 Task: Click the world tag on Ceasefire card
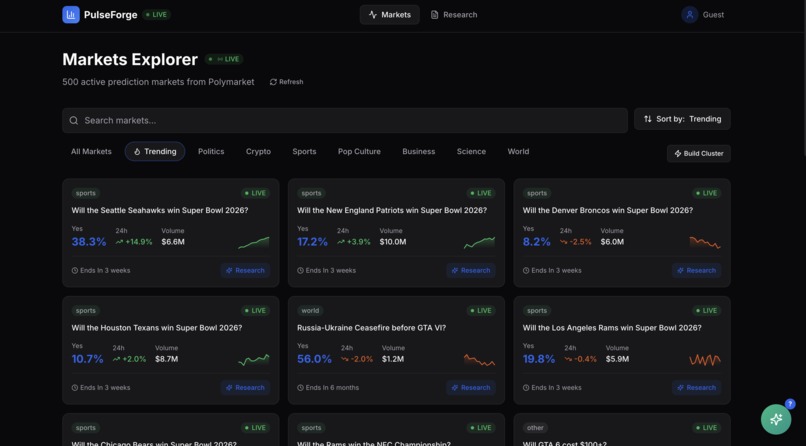310,310
